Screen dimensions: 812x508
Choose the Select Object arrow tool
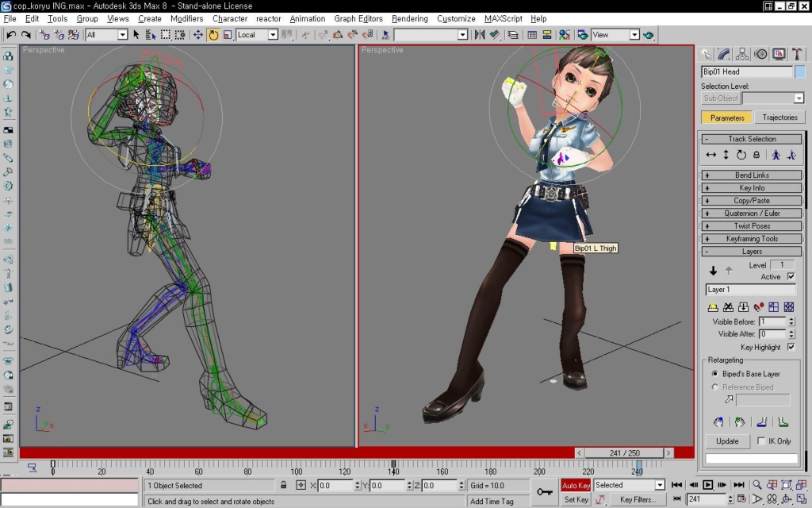click(136, 35)
